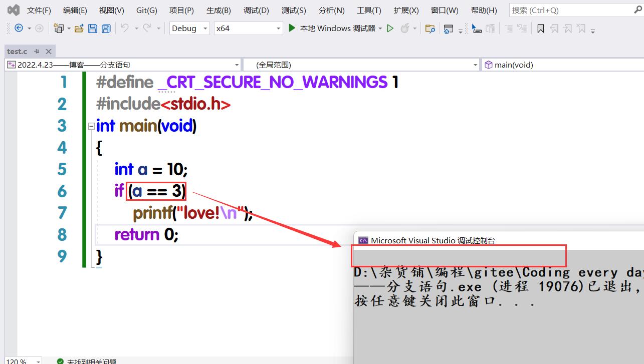Click the 未找到相关问题 status indicator
This screenshot has height=364, width=644.
point(87,361)
